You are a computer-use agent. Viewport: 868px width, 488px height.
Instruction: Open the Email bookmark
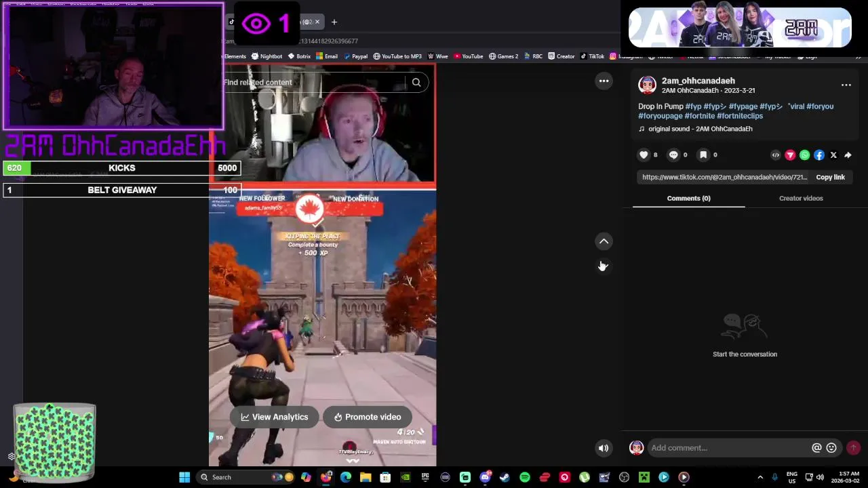(326, 56)
